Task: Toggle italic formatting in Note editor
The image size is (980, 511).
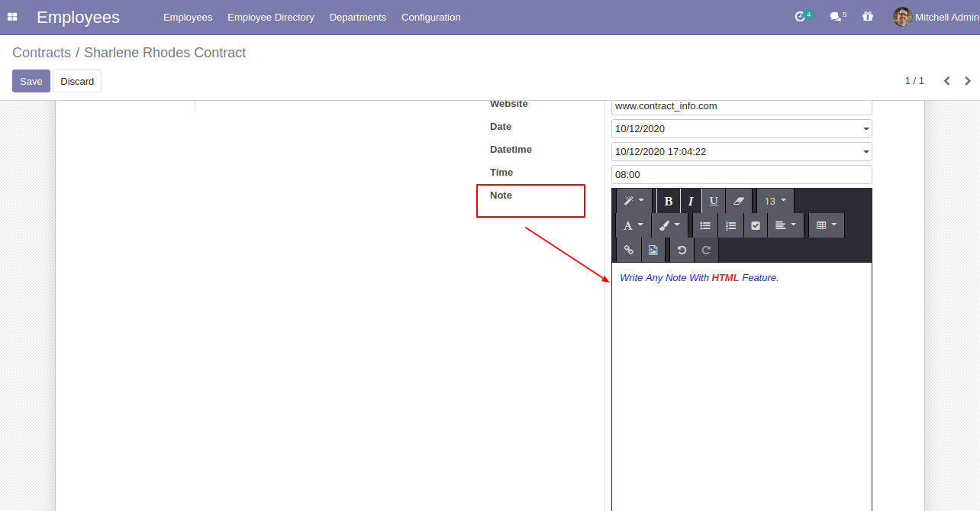Action: [691, 201]
